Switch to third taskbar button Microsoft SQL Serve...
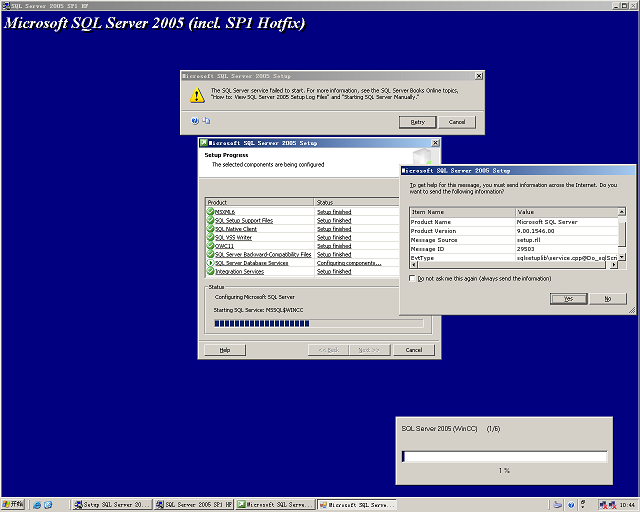Viewport: 640px width, 512px height. (x=276, y=505)
